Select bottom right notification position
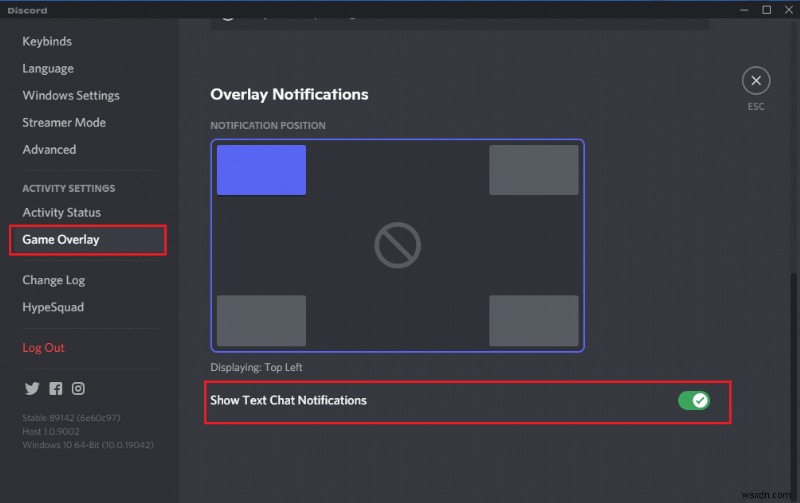Screen dimensions: 800x503 click(x=534, y=320)
